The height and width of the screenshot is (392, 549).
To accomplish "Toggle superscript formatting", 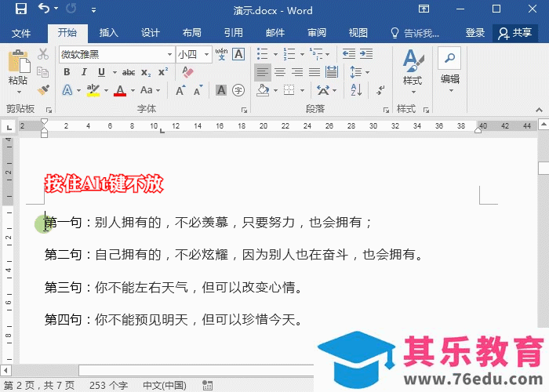I will [163, 72].
